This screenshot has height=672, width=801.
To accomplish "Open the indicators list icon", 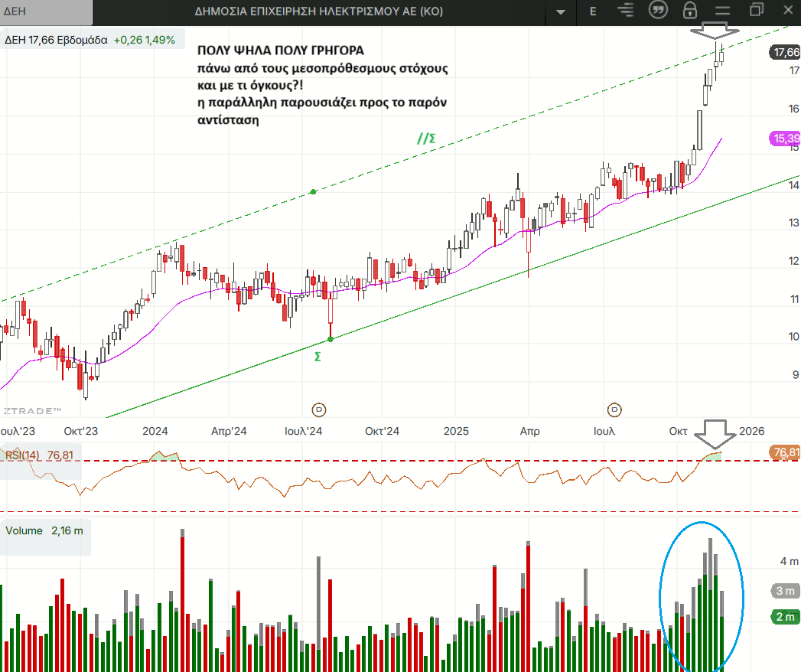I will point(627,11).
